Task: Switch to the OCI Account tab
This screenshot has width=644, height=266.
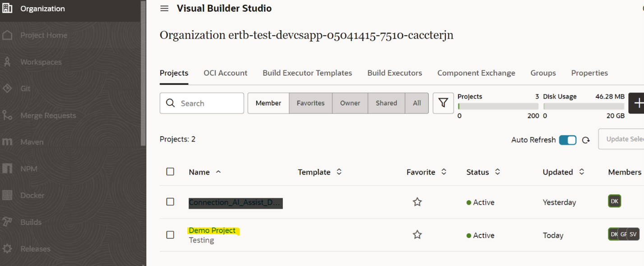Action: 225,73
